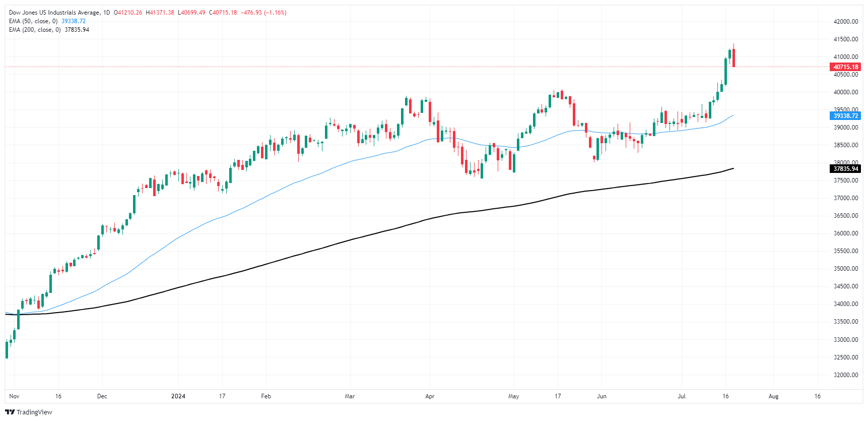Click the Aug label on time axis
The height and width of the screenshot is (421, 868).
tap(773, 396)
